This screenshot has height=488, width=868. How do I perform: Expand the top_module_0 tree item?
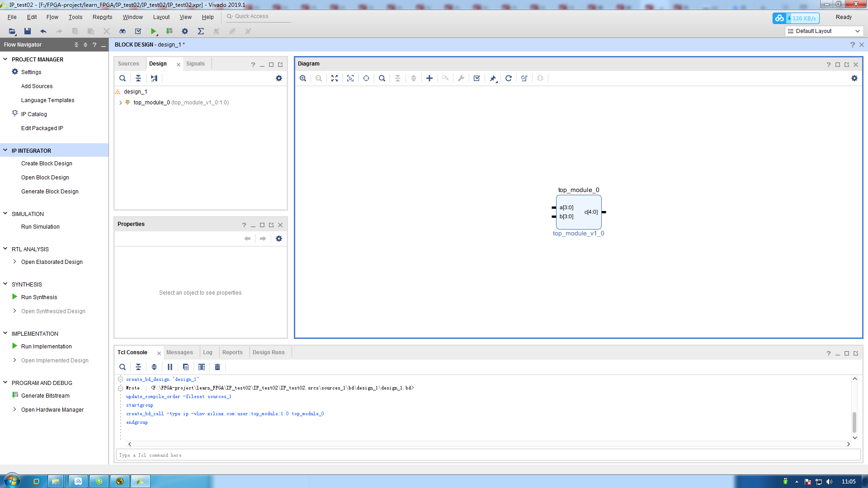tap(121, 103)
